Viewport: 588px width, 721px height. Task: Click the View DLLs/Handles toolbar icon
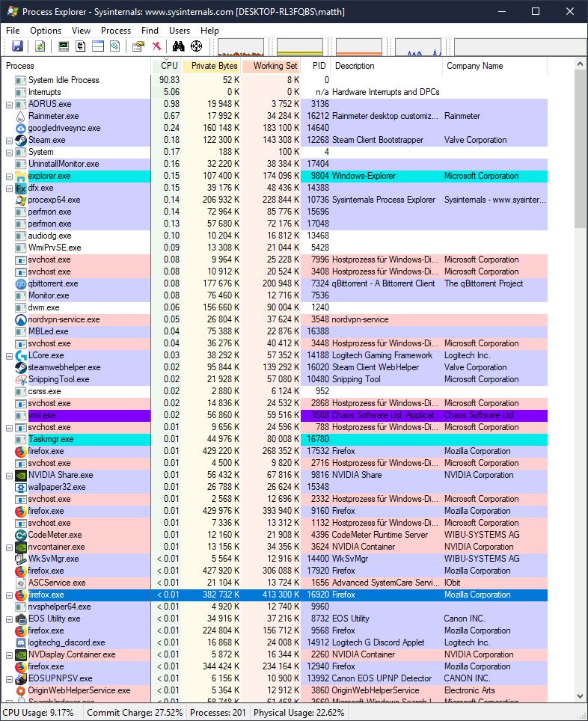point(115,46)
